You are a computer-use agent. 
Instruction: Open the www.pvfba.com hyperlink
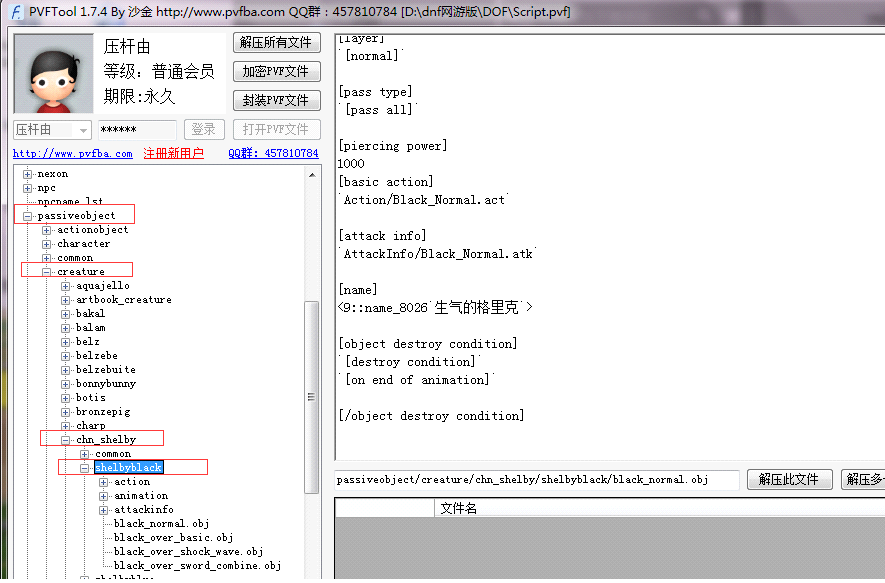point(72,154)
